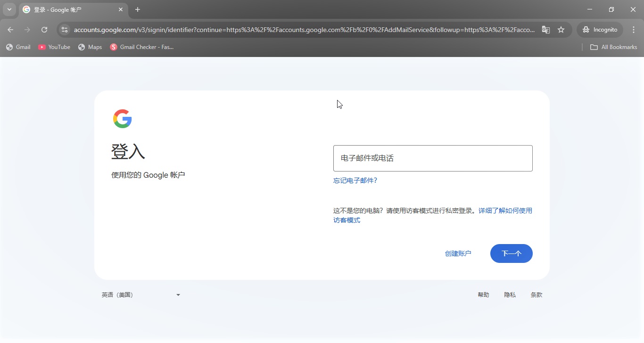Reload the sign-in page
The height and width of the screenshot is (343, 644).
pos(44,29)
